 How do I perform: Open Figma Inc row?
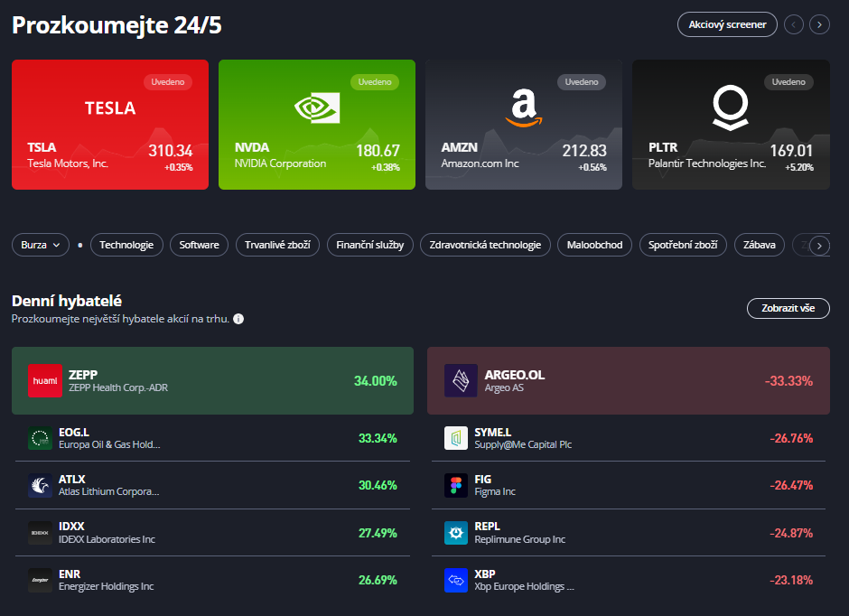click(x=628, y=485)
